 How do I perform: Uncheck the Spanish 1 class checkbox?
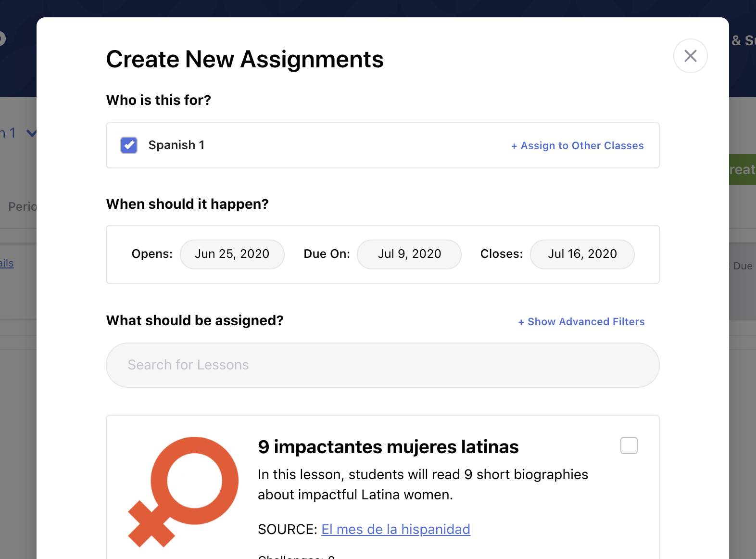point(129,145)
